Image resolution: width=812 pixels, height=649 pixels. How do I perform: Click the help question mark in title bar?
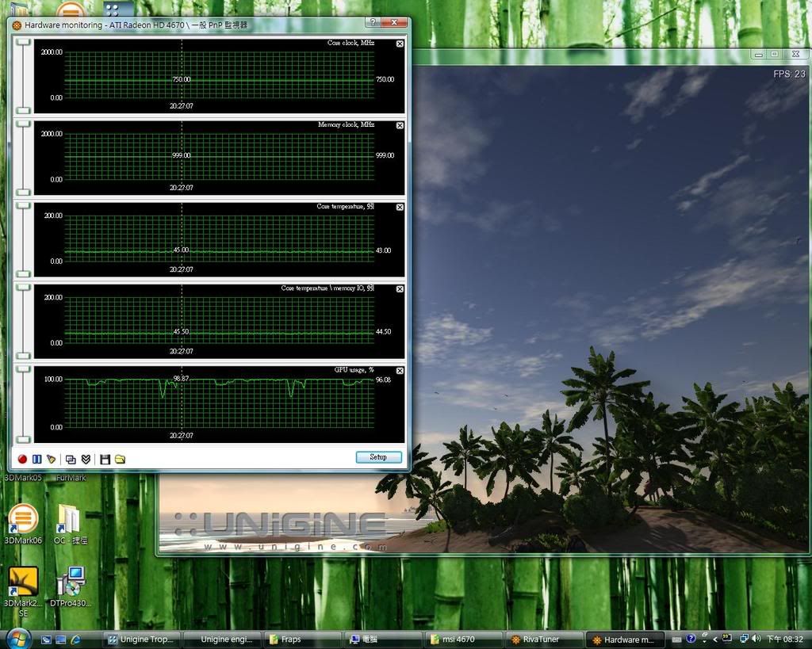(373, 23)
